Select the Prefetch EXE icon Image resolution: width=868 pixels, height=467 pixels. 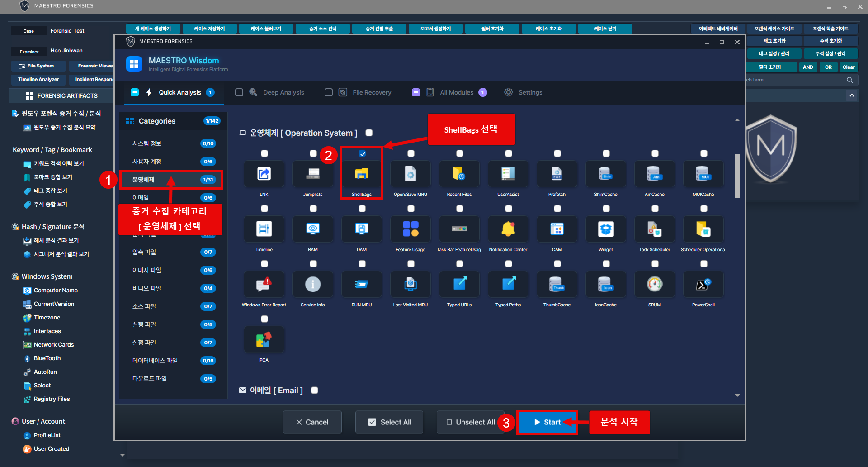[557, 174]
